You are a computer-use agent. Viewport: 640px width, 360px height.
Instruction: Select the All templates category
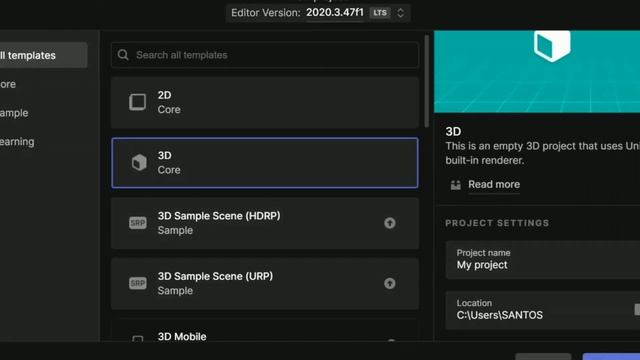click(x=43, y=55)
